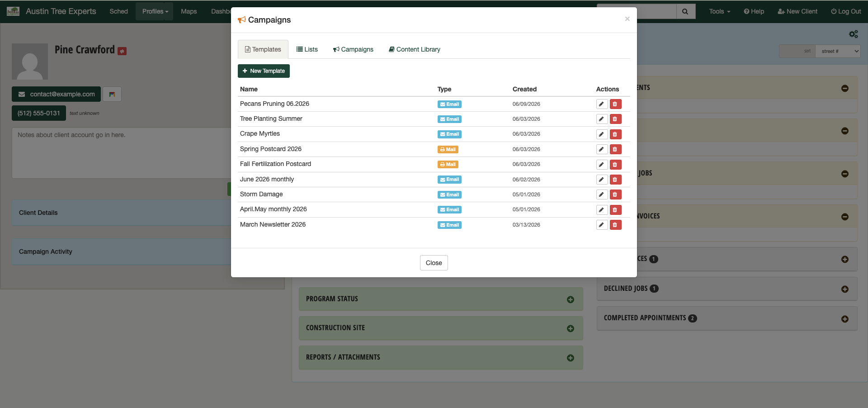Viewport: 868px width, 408px height.
Task: Open the Campaign Activity panel
Action: pyautogui.click(x=122, y=251)
